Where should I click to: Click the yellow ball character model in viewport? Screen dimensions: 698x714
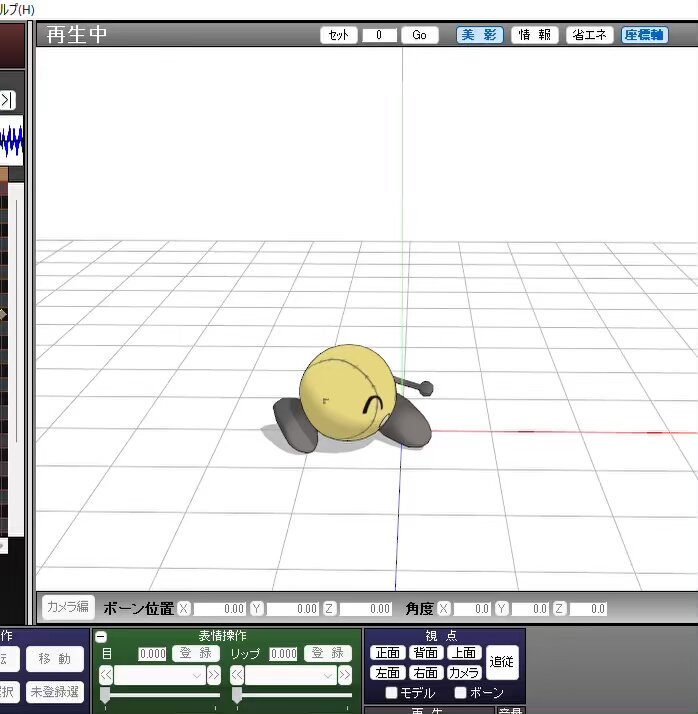click(x=348, y=393)
